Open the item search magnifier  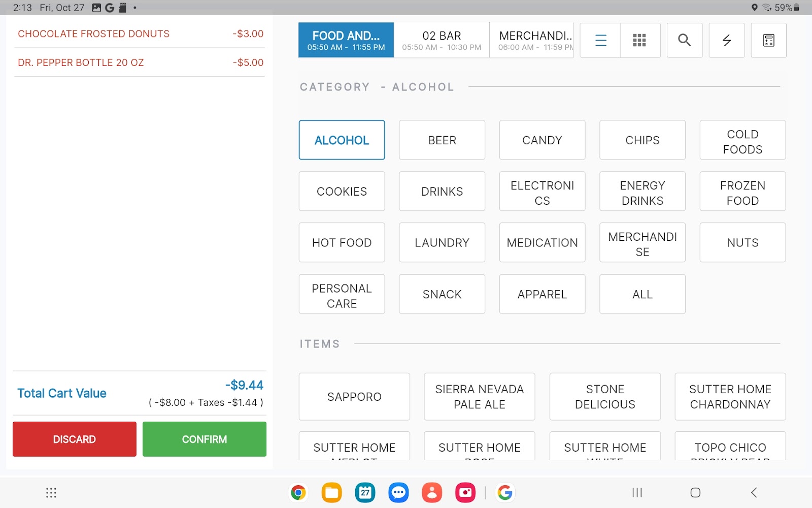tap(684, 40)
